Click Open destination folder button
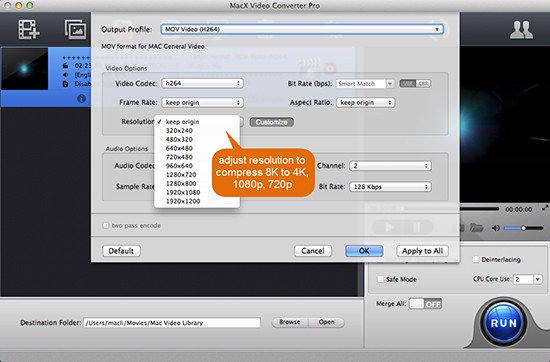 pyautogui.click(x=326, y=322)
